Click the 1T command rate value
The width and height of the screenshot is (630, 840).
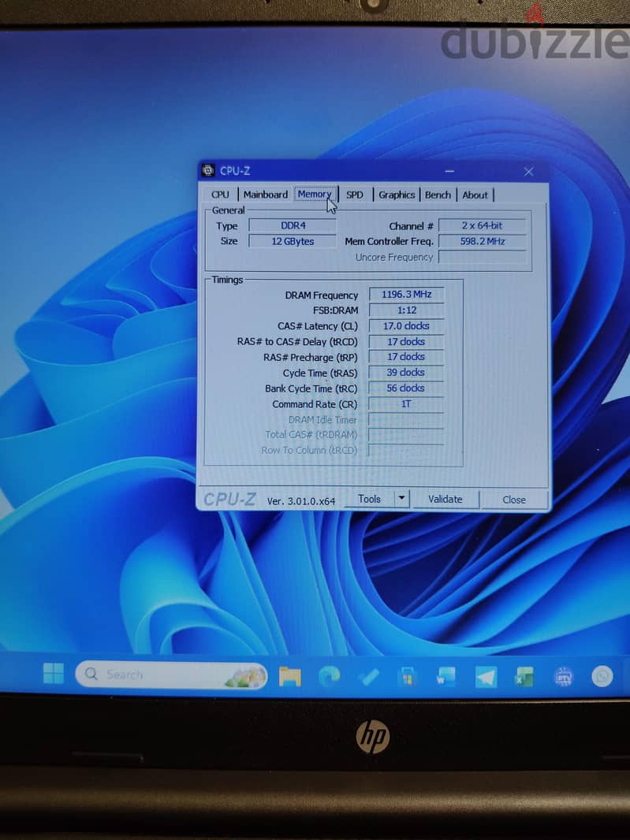click(406, 404)
